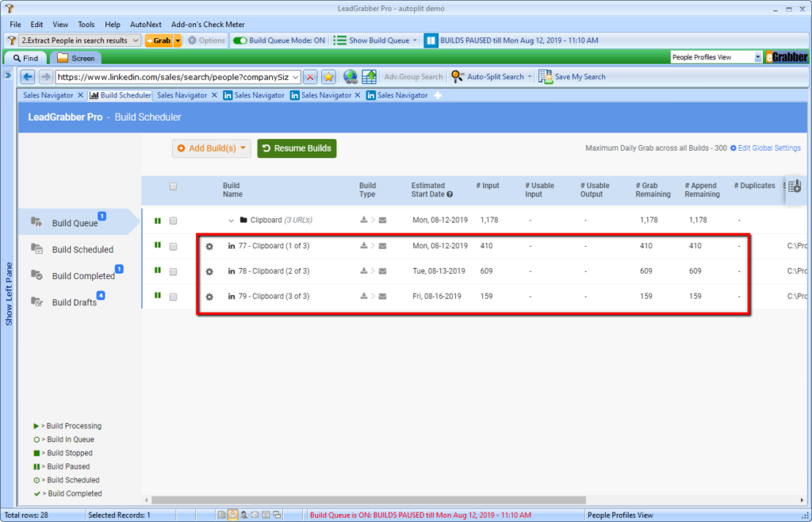Collapse the Clipboard (3 URL's) group

[x=232, y=221]
